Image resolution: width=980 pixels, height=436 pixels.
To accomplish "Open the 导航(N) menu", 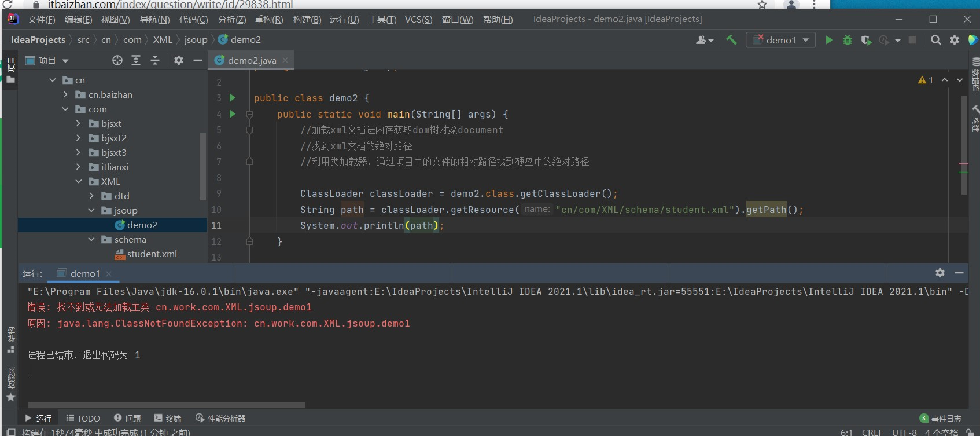I will (x=154, y=19).
